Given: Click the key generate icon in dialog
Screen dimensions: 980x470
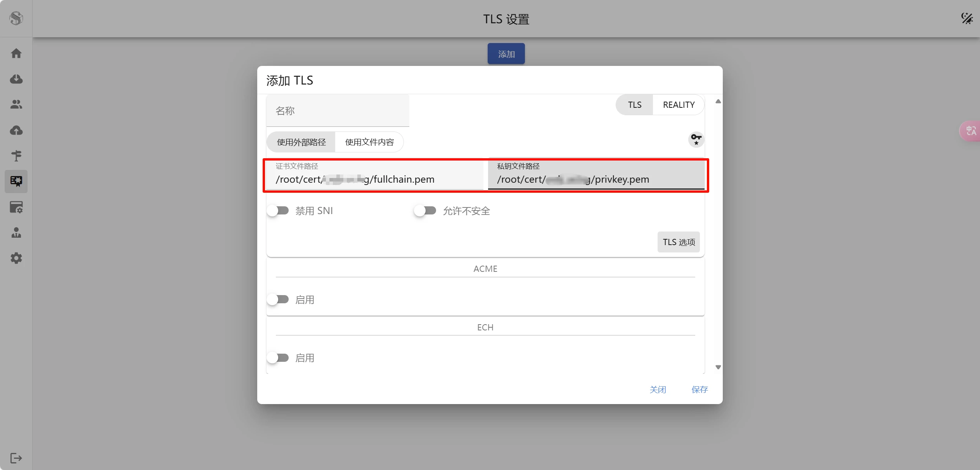Looking at the screenshot, I should 696,139.
